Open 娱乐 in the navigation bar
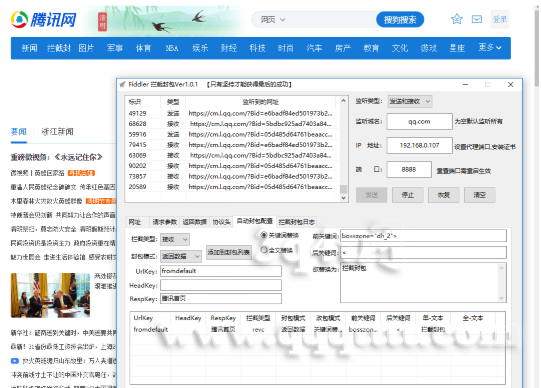The width and height of the screenshot is (541, 388). [x=200, y=48]
